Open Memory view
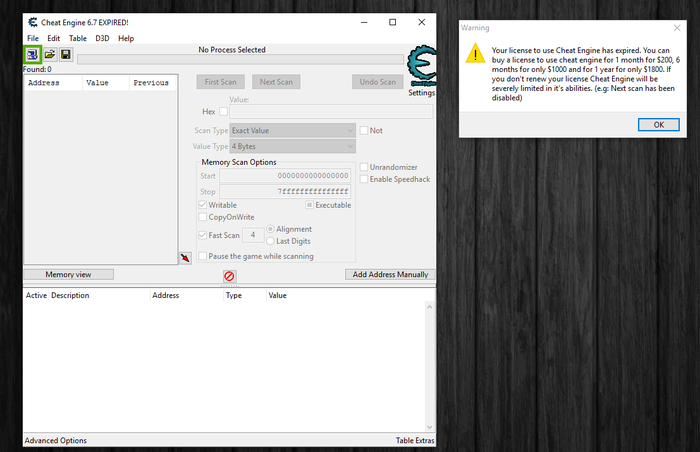The image size is (700, 452). [x=68, y=274]
